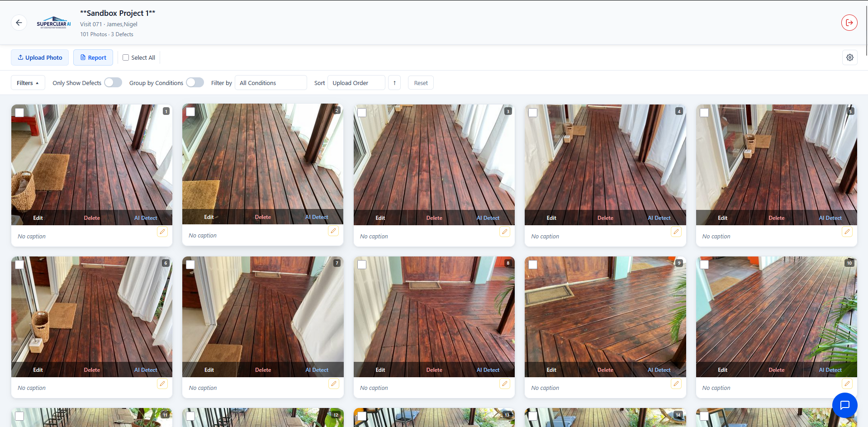Viewport: 868px width, 427px height.
Task: Click Delete on photo 1
Action: pos(92,218)
